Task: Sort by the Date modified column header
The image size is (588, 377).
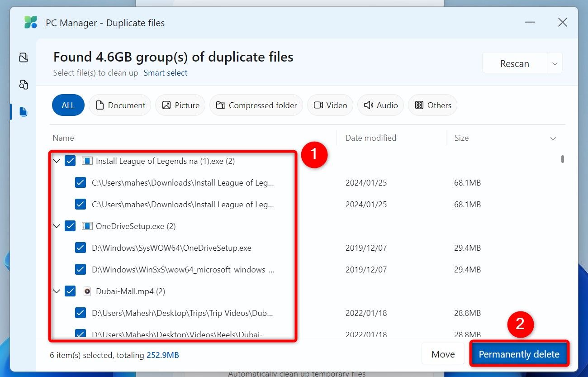Action: point(371,138)
